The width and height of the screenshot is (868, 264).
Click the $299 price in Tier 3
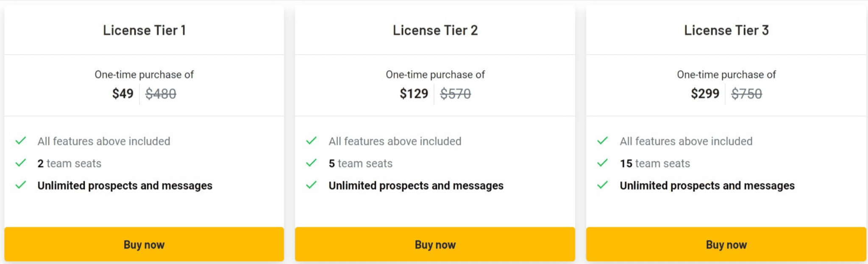(705, 93)
